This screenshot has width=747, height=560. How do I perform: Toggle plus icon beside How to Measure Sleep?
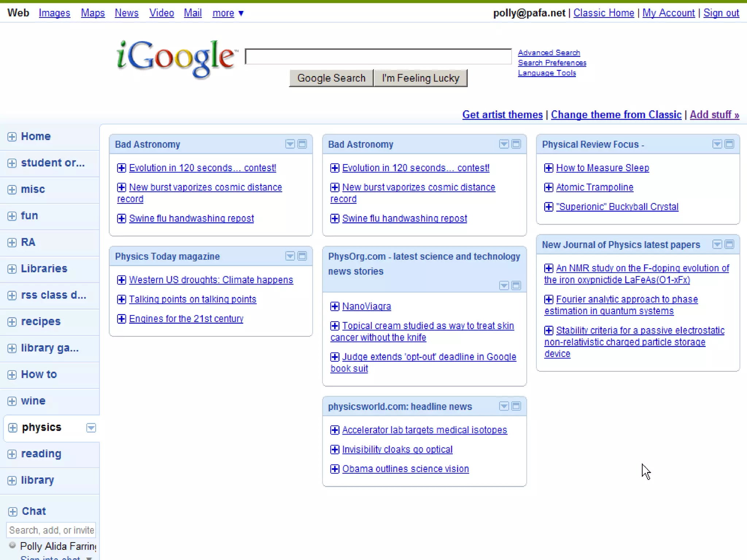pyautogui.click(x=548, y=168)
